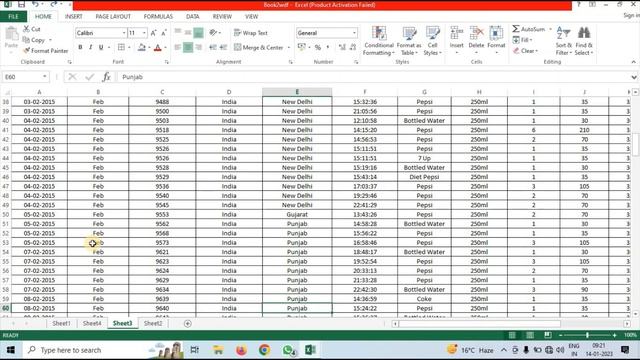Click the Sort & Filter icon

point(563,33)
